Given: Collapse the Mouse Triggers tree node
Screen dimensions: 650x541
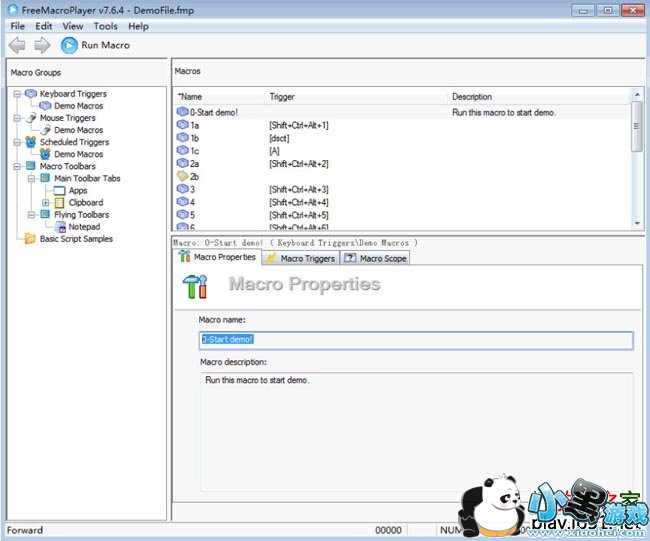Looking at the screenshot, I should point(17,118).
